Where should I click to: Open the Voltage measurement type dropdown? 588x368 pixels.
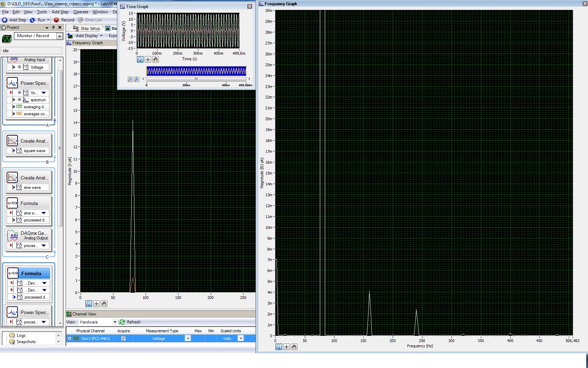click(x=188, y=339)
